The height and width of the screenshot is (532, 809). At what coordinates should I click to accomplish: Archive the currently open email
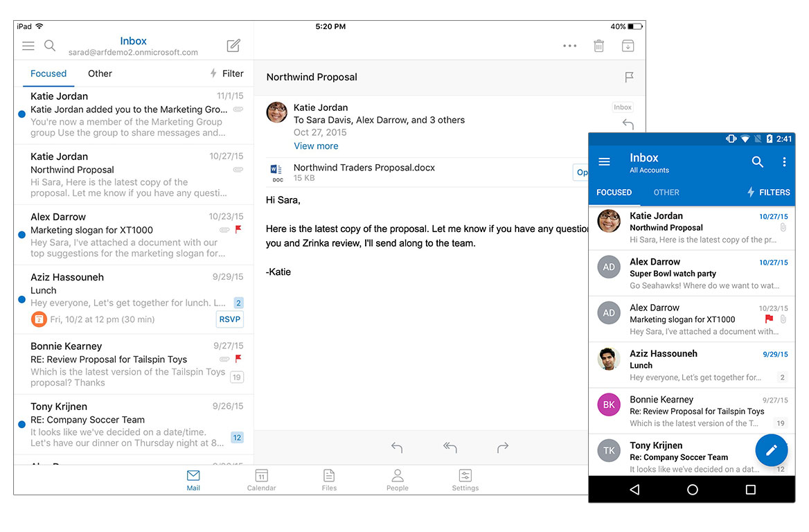point(628,45)
